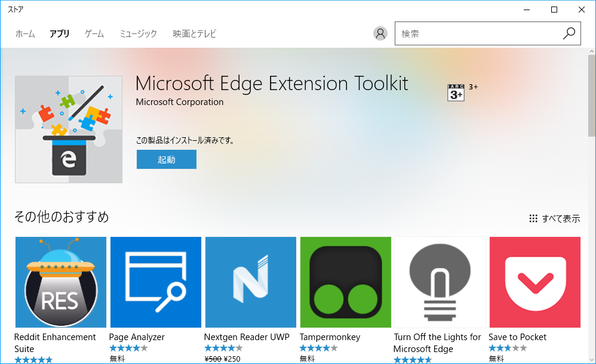Click the Microsoft Corporation publisher link
Screen dimensions: 596x364
(180, 102)
